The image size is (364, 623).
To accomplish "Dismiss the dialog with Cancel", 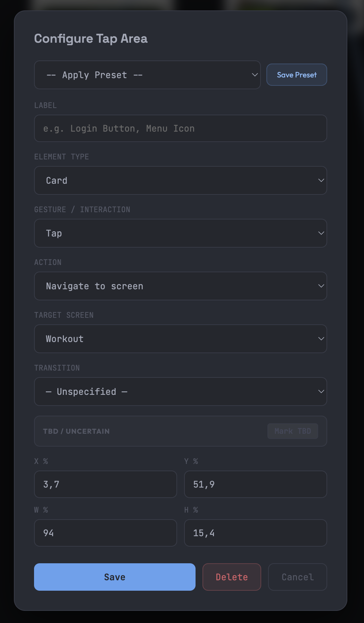I will (x=297, y=577).
